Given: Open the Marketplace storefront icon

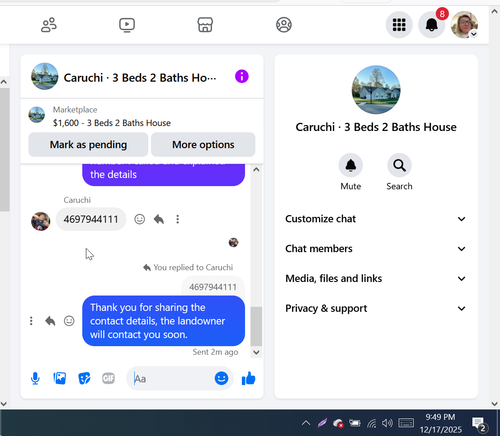Looking at the screenshot, I should (205, 25).
